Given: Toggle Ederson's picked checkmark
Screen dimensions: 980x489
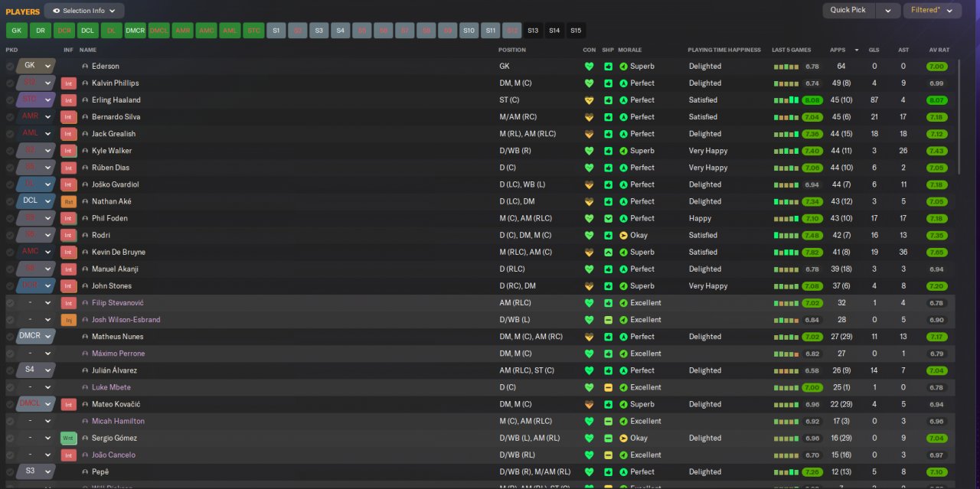Looking at the screenshot, I should coord(10,67).
